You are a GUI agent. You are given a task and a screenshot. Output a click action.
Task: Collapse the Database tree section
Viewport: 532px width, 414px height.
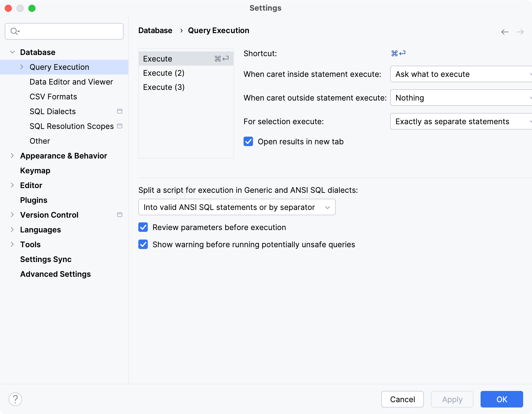tap(12, 52)
